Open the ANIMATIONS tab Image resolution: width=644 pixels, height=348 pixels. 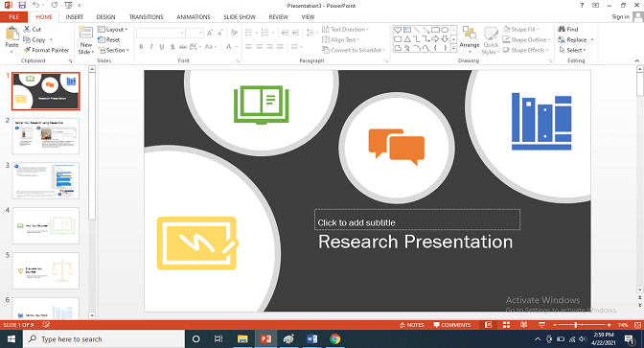pyautogui.click(x=194, y=17)
